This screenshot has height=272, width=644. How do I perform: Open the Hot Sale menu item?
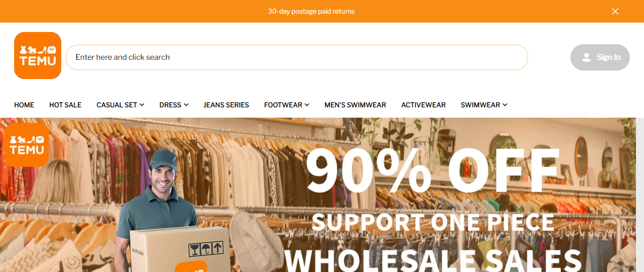pos(66,105)
